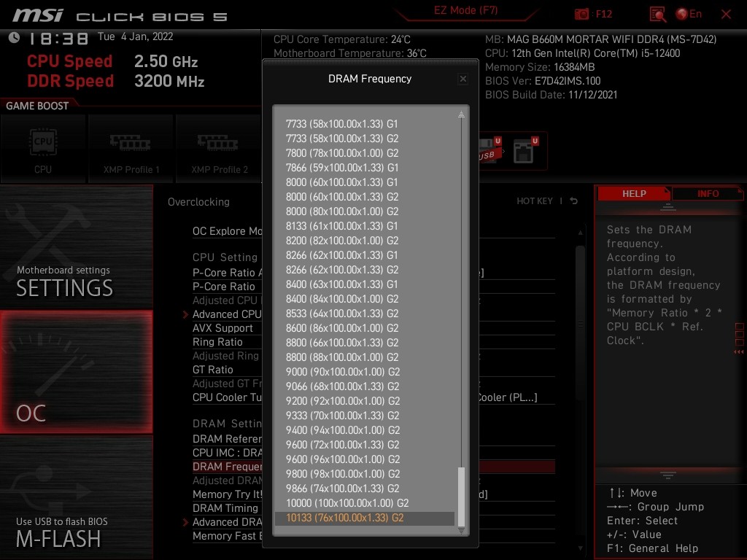
Task: Open the Memory Try It! setting
Action: click(x=227, y=495)
